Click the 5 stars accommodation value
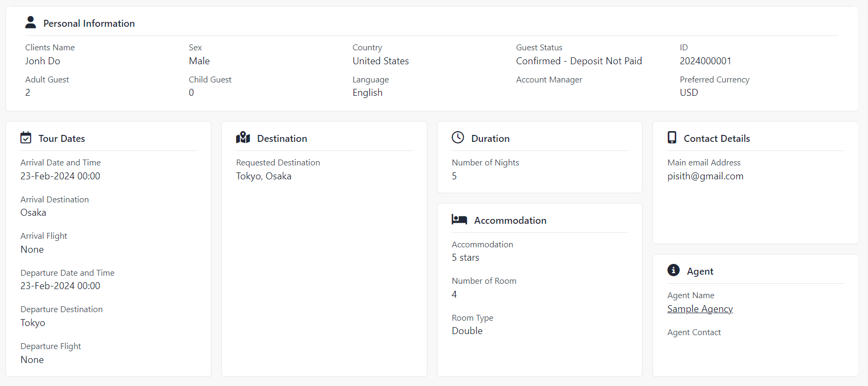 click(x=465, y=258)
